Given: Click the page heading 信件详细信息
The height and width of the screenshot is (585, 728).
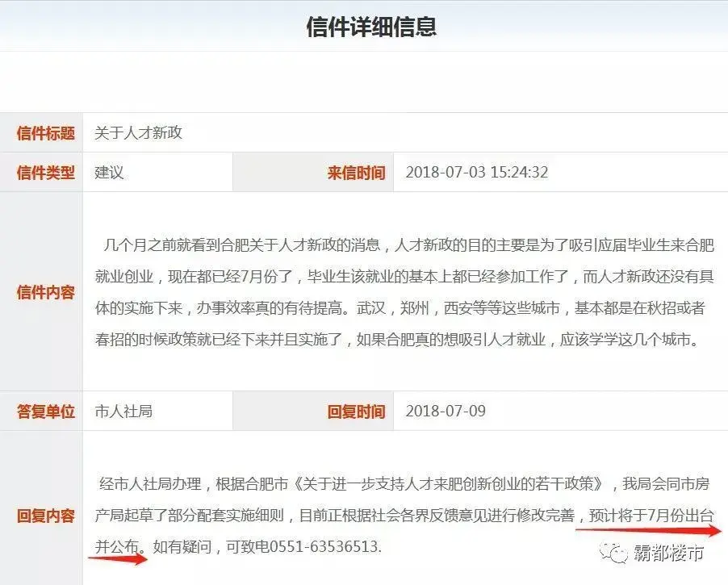Looking at the screenshot, I should click(371, 27).
